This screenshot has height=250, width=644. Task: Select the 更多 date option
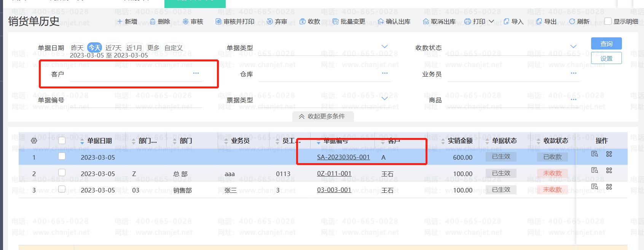(x=153, y=48)
